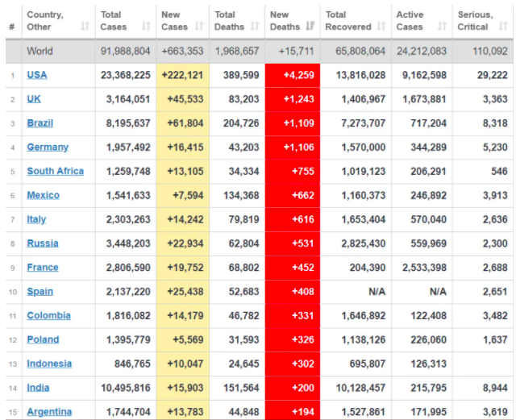This screenshot has width=516, height=420.
Task: Open the Russia country link
Action: point(43,243)
